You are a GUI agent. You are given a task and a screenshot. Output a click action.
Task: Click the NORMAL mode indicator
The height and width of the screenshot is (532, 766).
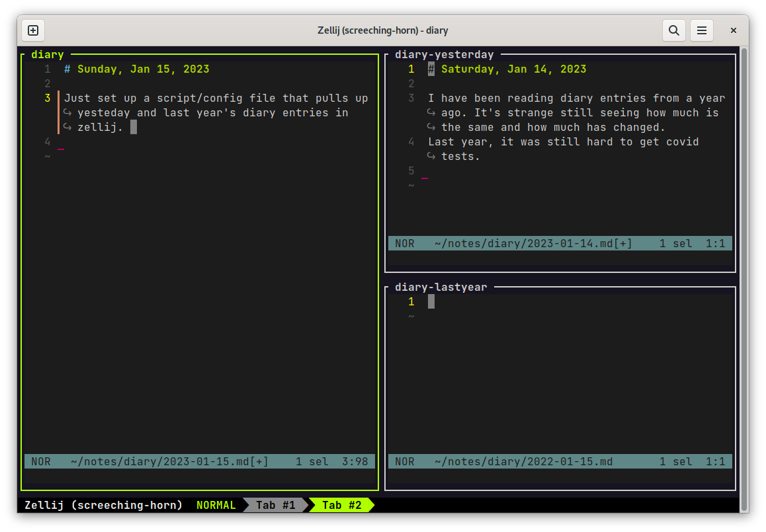(x=216, y=505)
